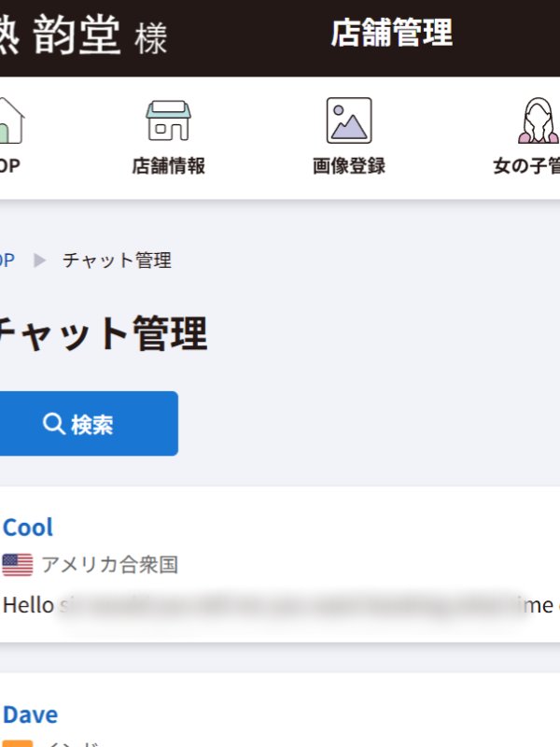The image size is (560, 747).
Task: Click チャット管理 in the breadcrumb
Action: coord(117,261)
